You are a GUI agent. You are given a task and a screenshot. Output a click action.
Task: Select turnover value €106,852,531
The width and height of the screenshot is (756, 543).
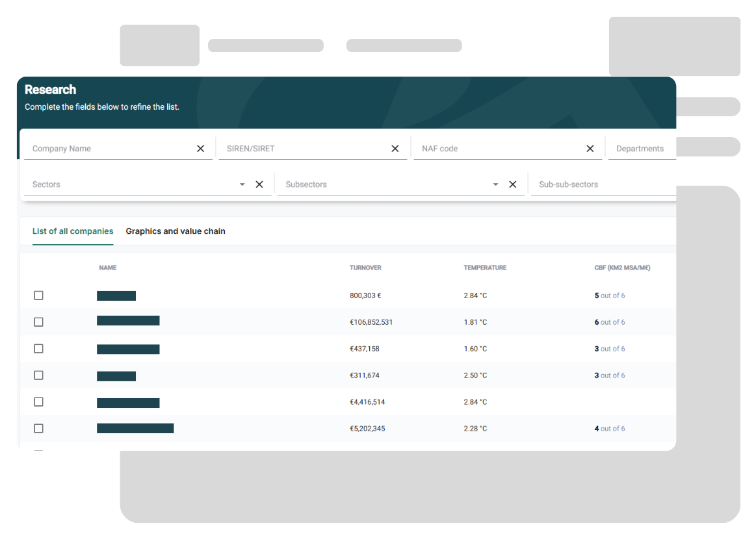click(371, 322)
